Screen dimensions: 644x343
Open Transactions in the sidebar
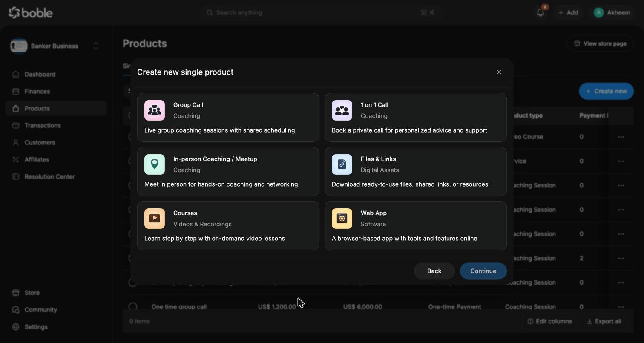56,125
